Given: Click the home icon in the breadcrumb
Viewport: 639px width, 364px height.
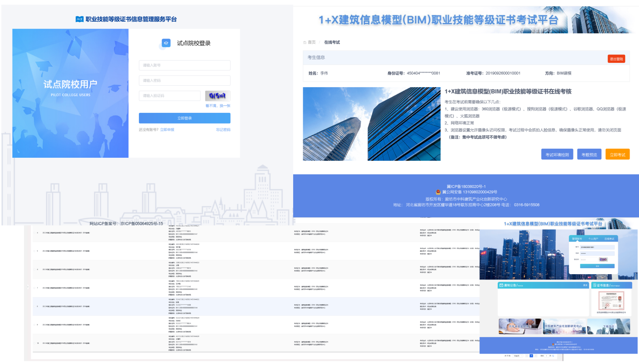Looking at the screenshot, I should tap(305, 42).
